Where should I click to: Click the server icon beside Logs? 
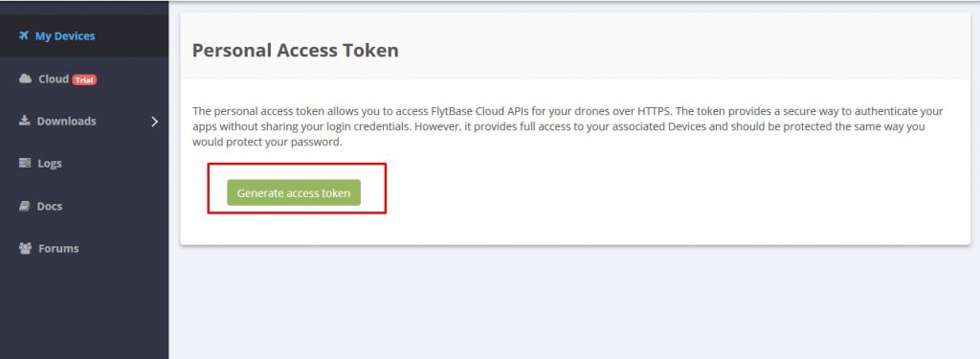[25, 164]
